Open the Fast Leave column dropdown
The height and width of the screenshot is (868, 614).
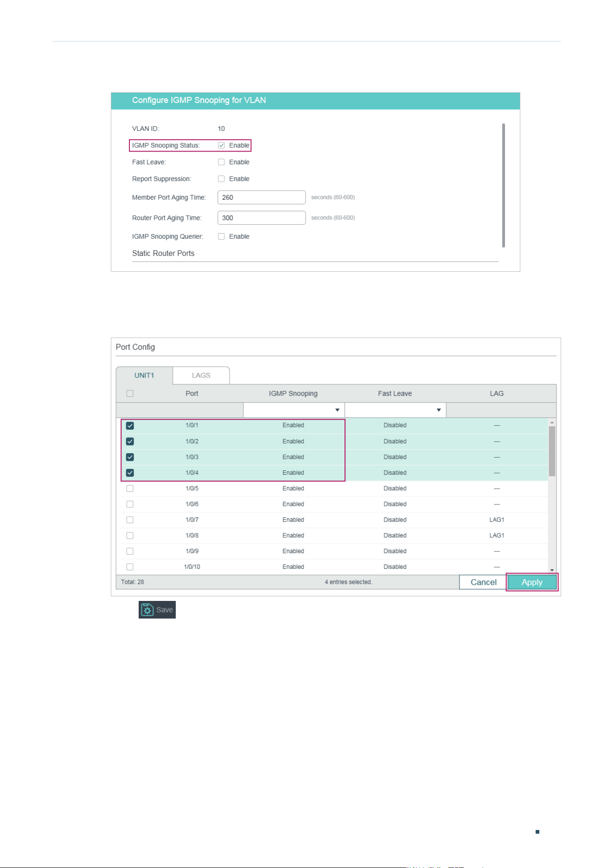pyautogui.click(x=396, y=410)
